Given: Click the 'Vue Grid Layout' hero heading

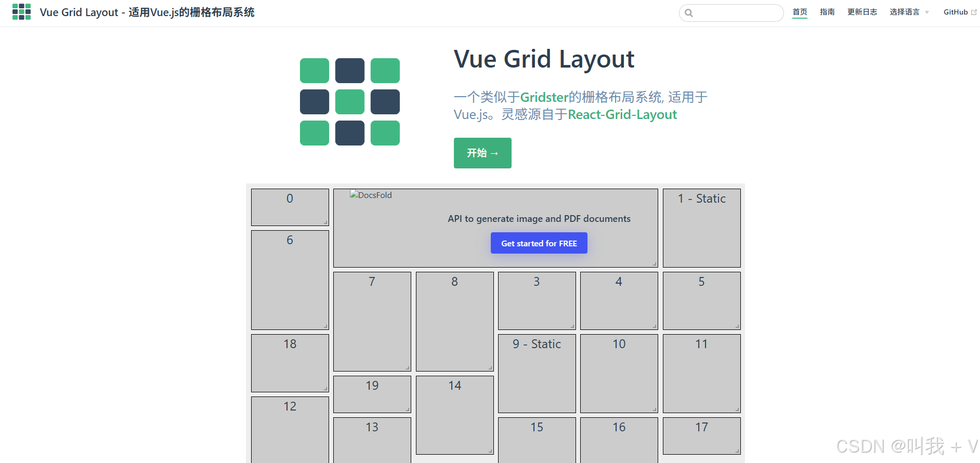Looking at the screenshot, I should point(544,59).
